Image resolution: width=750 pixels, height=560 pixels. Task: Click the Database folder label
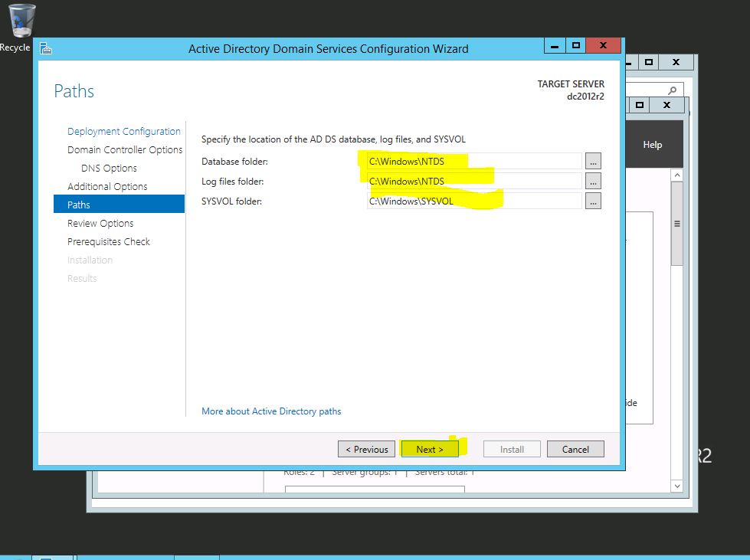234,162
